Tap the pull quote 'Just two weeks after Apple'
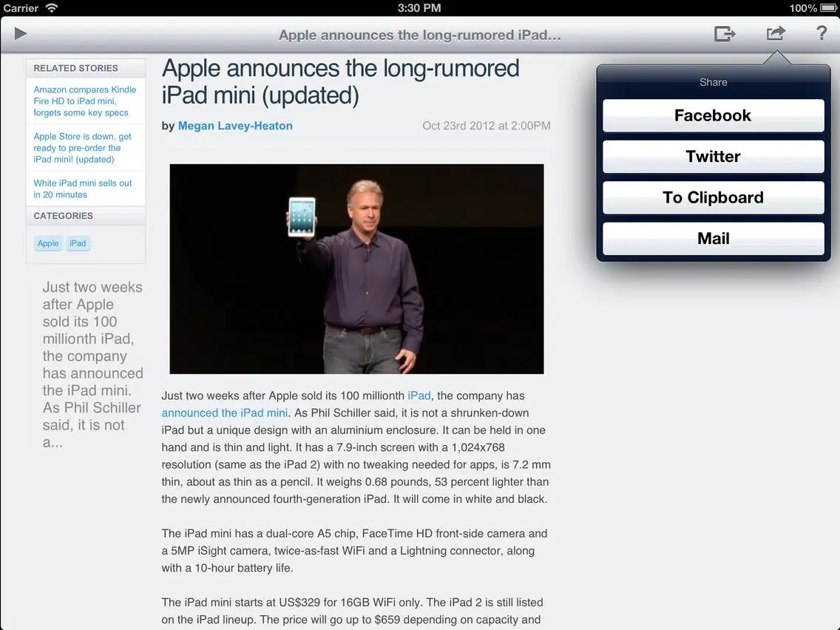Viewport: 840px width, 630px height. pyautogui.click(x=92, y=365)
